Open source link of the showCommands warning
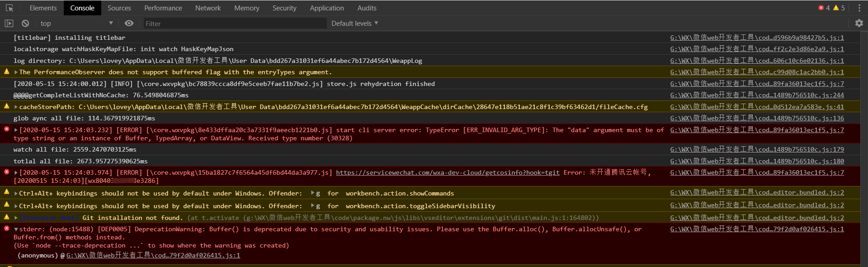The height and width of the screenshot is (267, 868). [757, 193]
